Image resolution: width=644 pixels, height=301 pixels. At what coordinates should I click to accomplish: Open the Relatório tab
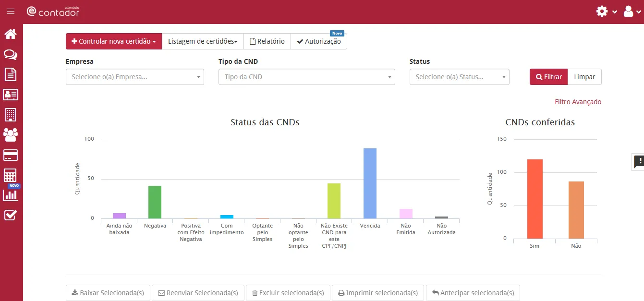click(267, 41)
